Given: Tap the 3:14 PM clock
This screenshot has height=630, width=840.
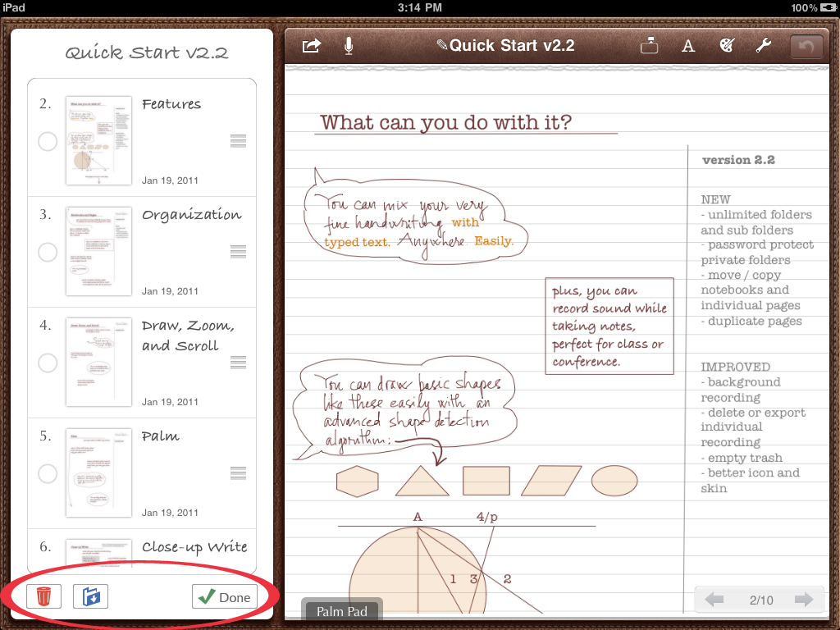Looking at the screenshot, I should click(x=419, y=7).
